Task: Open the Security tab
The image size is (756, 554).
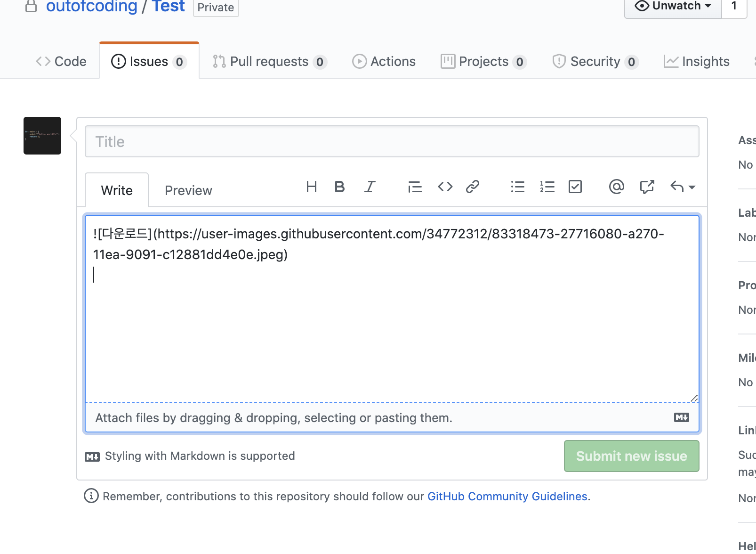Action: [x=595, y=62]
